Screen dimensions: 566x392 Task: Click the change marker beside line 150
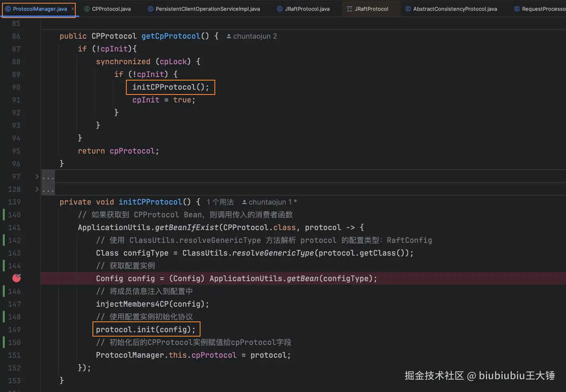(x=4, y=343)
